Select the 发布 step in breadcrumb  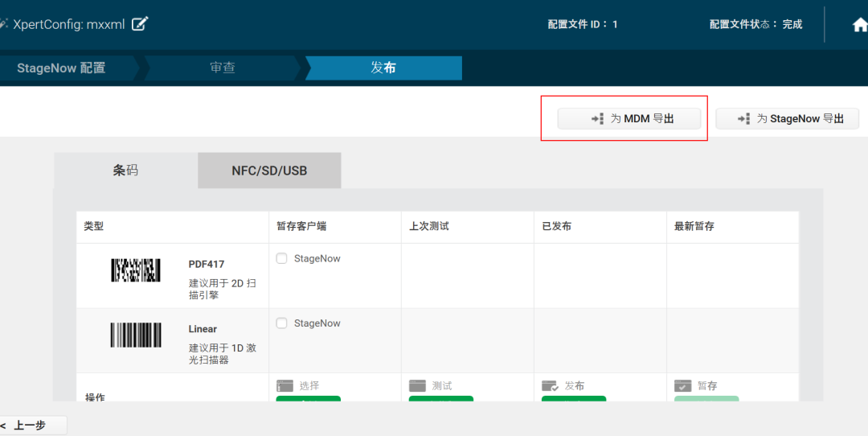pyautogui.click(x=383, y=68)
